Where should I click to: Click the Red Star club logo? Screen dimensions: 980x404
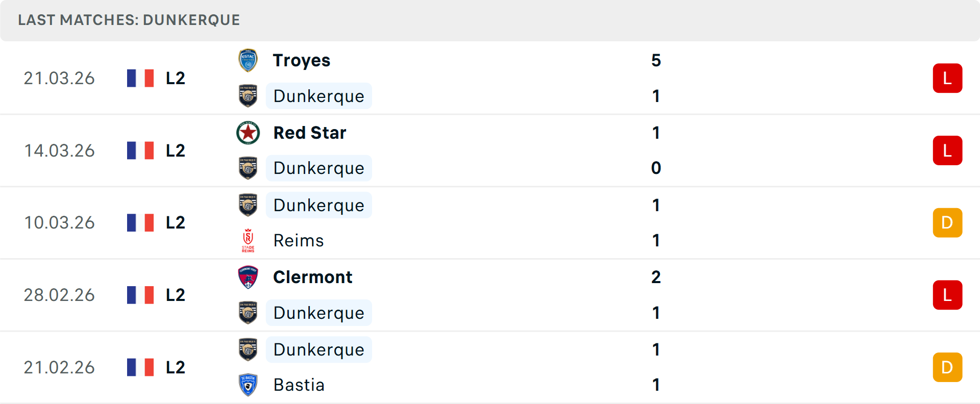click(248, 133)
